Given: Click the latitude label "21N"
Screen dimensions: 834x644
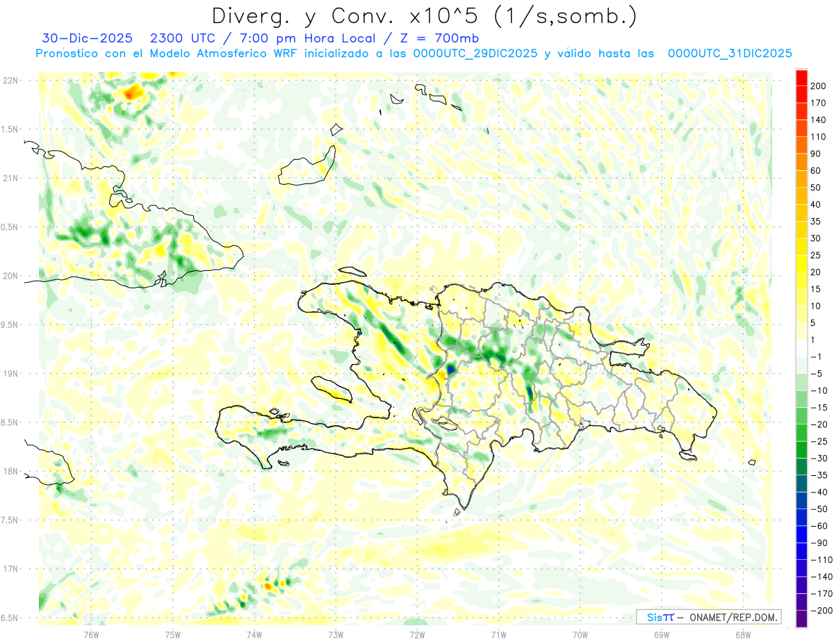Looking at the screenshot, I should point(10,179).
